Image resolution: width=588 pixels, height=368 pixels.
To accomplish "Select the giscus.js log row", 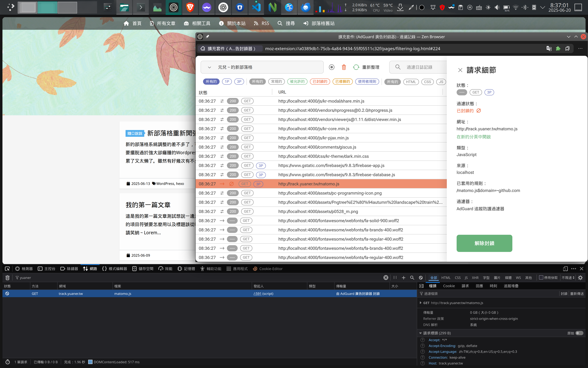I will (x=321, y=147).
